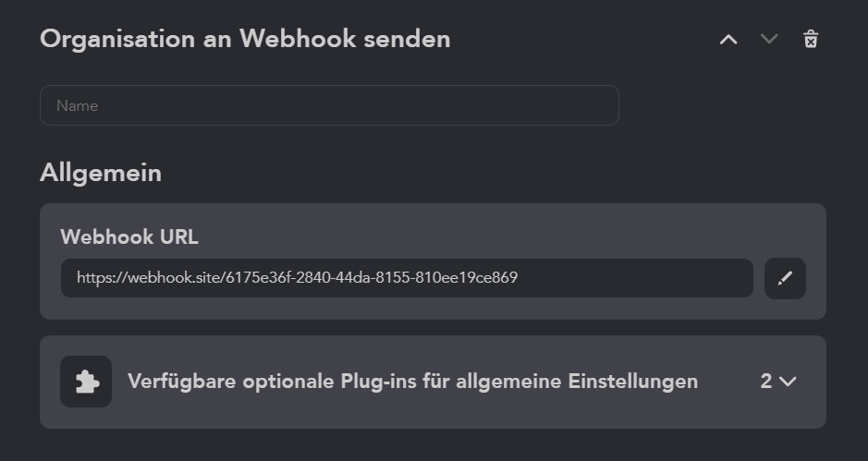The image size is (868, 461).
Task: Focus the Name input field
Action: pos(328,105)
